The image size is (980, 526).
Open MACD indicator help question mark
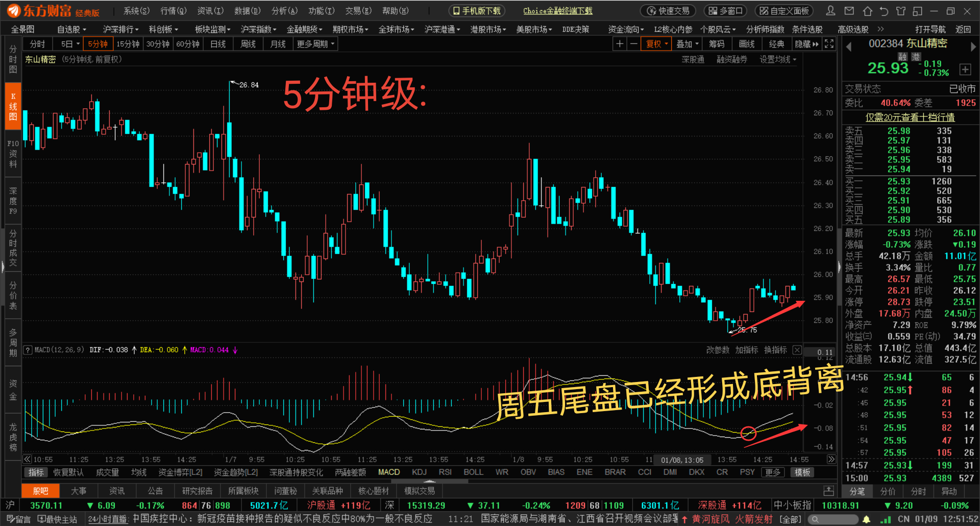point(28,350)
